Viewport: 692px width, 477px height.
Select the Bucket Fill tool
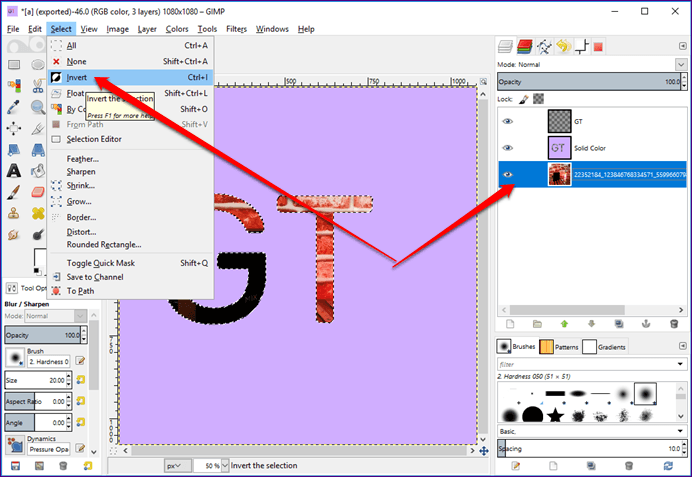tap(38, 171)
